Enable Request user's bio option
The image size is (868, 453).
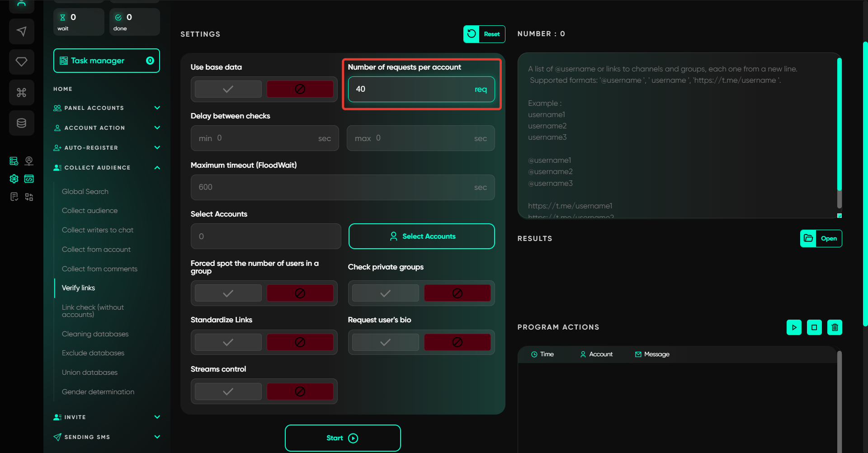click(x=385, y=343)
